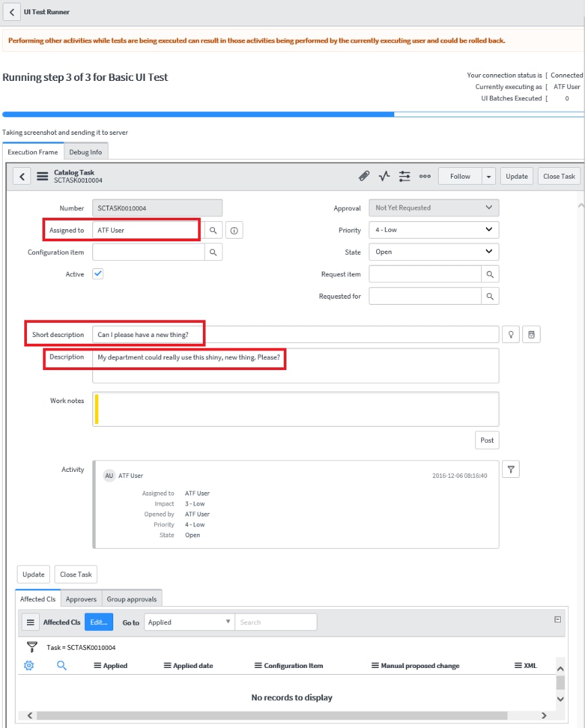Show Assigned to user info icon
585x728 pixels.
tap(234, 231)
